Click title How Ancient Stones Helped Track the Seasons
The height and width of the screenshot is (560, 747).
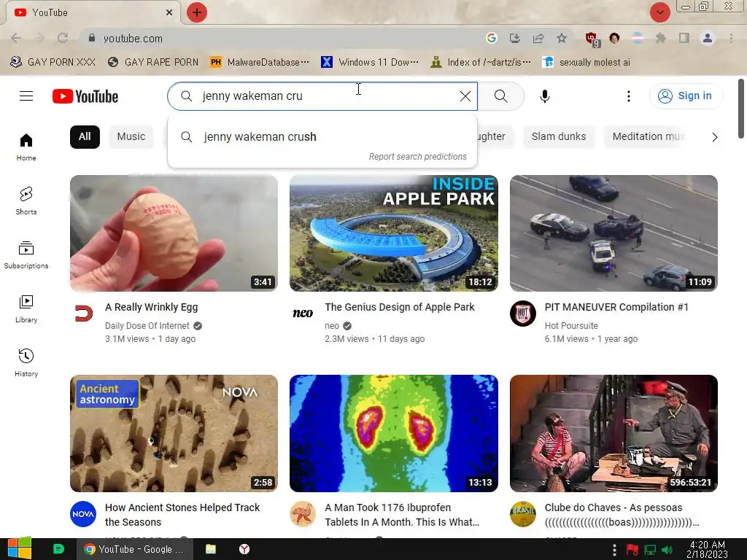pos(182,515)
